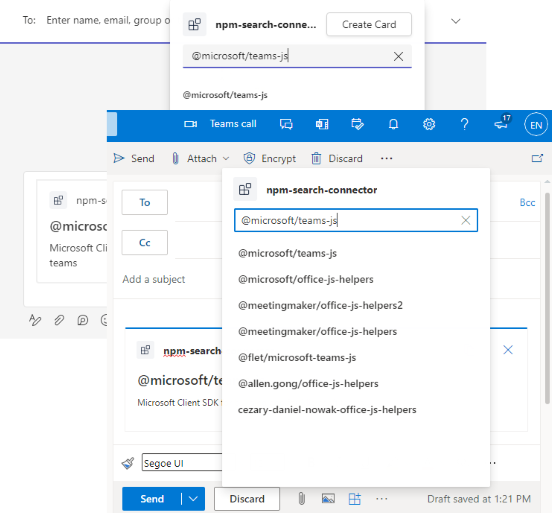
Task: Click the Teams loop component icon
Action: click(x=83, y=320)
